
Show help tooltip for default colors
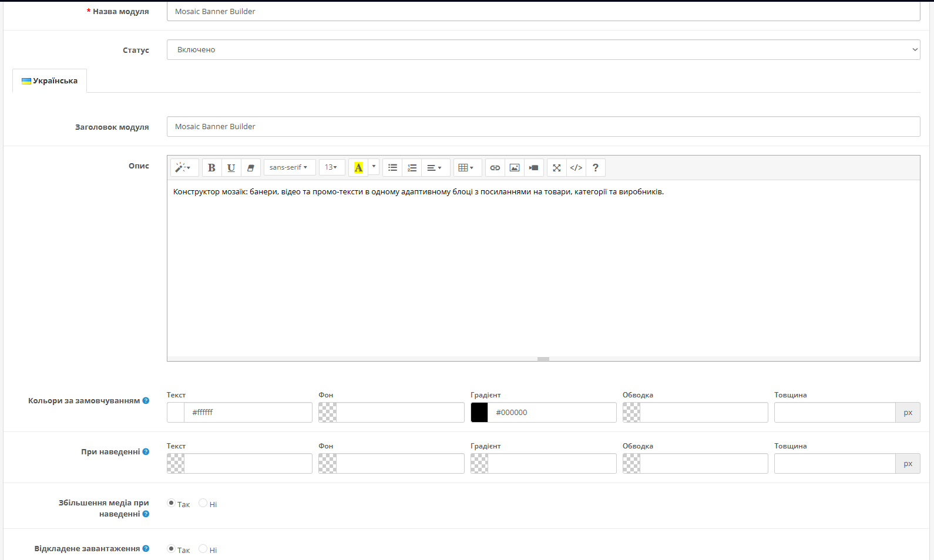tap(146, 401)
